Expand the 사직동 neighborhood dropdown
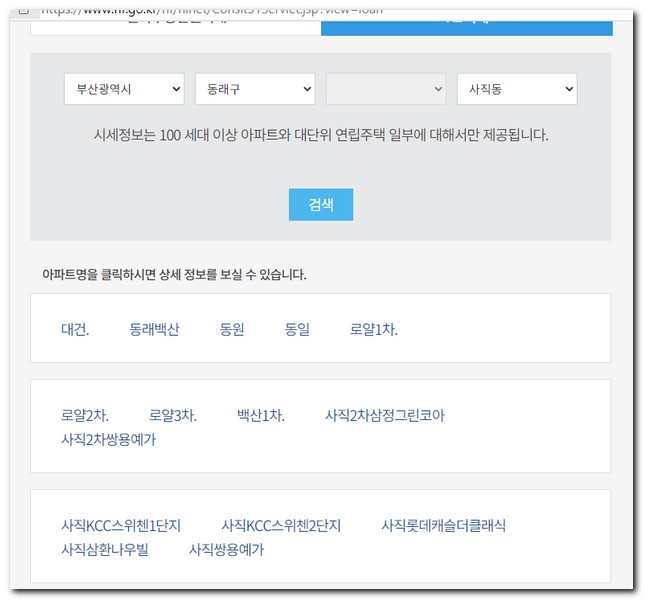645x600 pixels. (x=517, y=89)
